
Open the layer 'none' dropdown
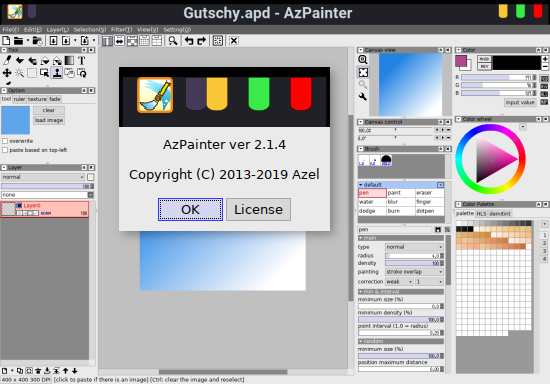pos(47,195)
